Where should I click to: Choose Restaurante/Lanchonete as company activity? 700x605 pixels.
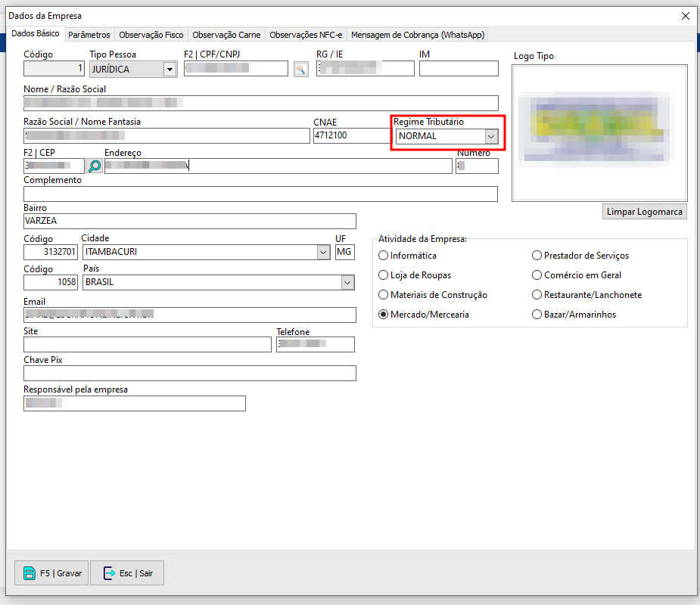click(537, 295)
